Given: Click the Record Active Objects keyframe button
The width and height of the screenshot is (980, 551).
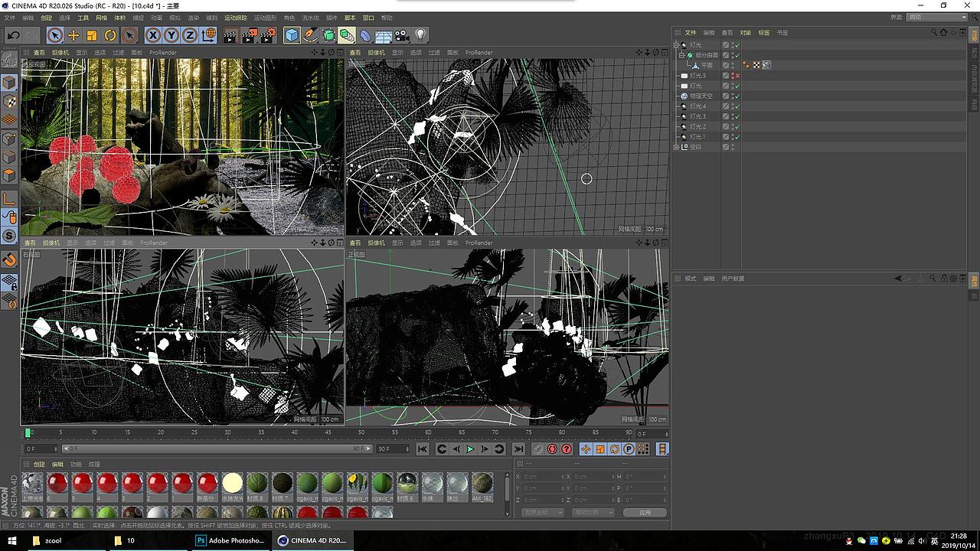Looking at the screenshot, I should 537,449.
